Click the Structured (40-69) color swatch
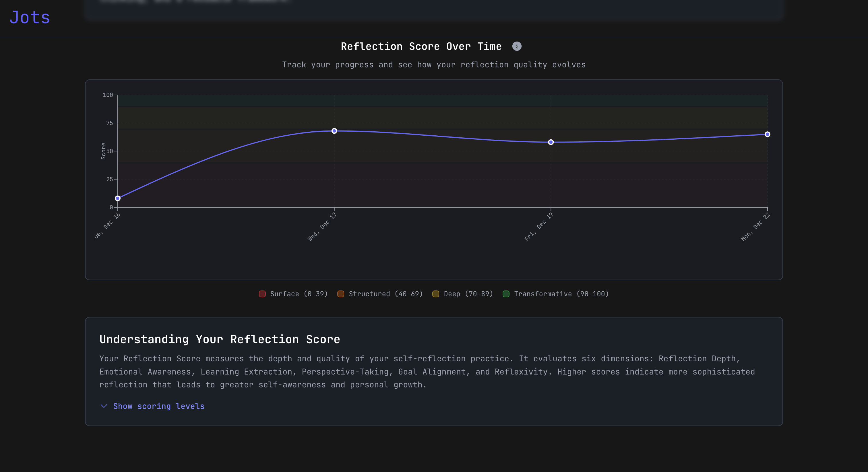Viewport: 868px width, 472px height. (340, 294)
